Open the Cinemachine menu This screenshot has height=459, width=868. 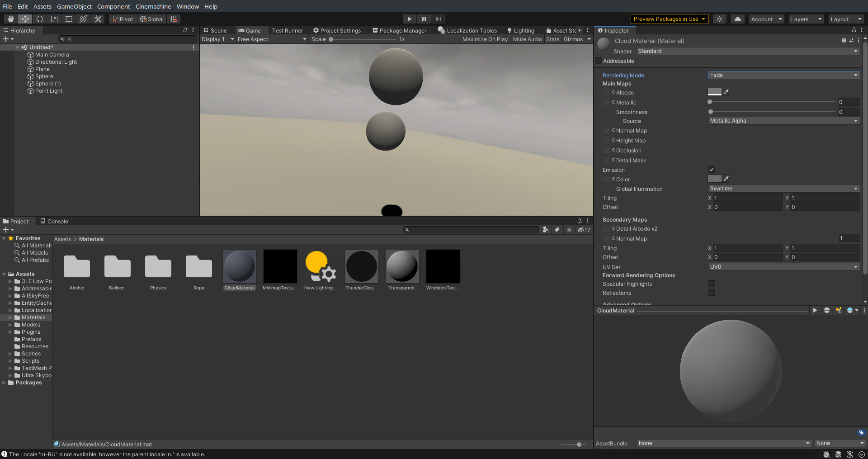point(153,6)
